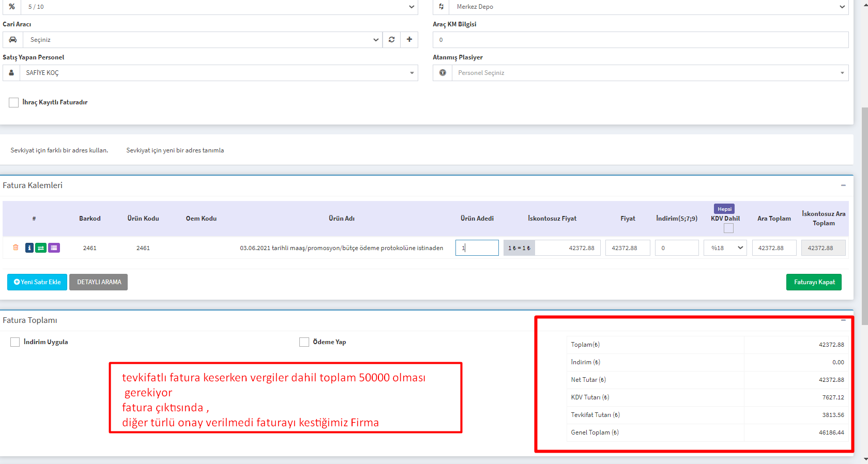The image size is (868, 464).
Task: Tick the Ödeme Yap checkbox
Action: coord(304,342)
